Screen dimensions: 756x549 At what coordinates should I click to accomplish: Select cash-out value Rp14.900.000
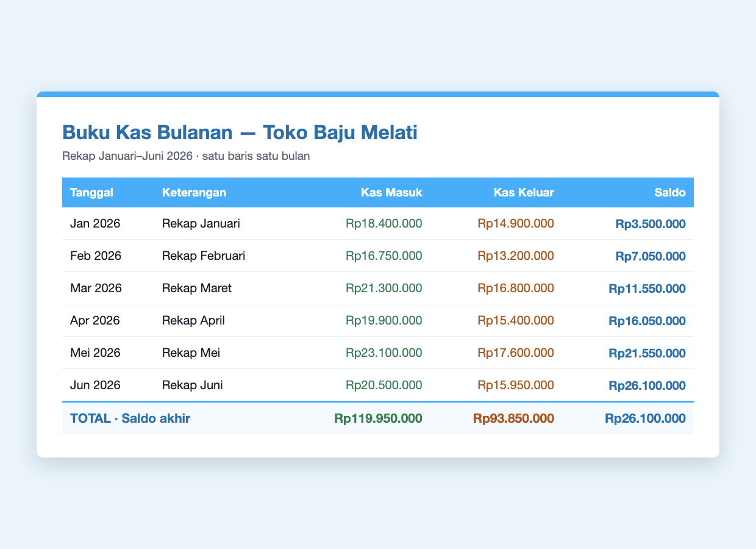[x=516, y=224]
